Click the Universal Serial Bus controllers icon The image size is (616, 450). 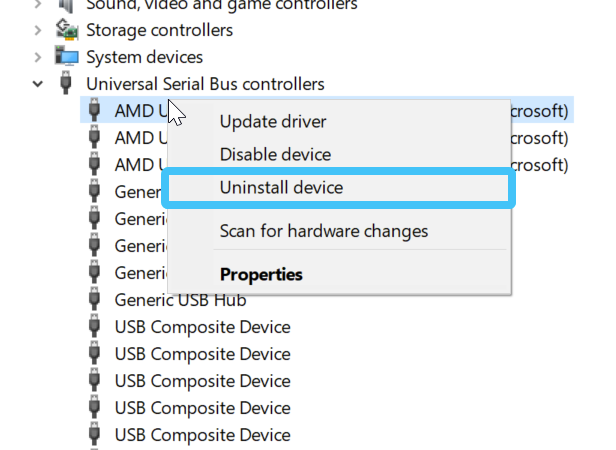67,84
